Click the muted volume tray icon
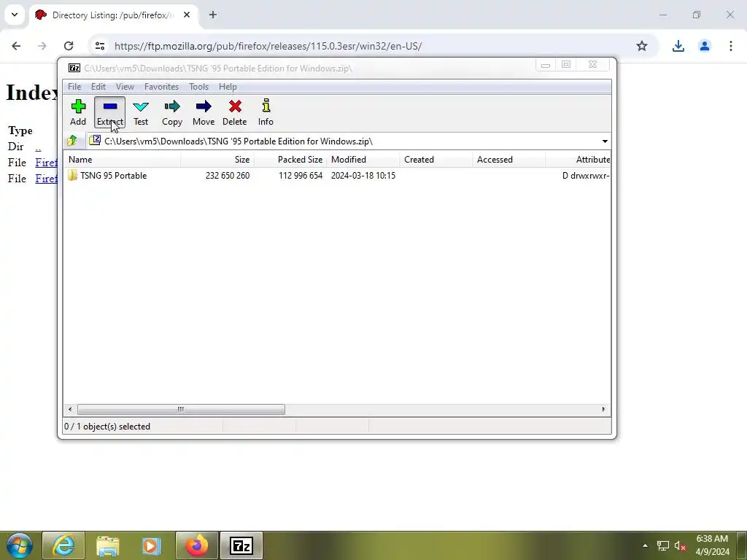 point(680,545)
